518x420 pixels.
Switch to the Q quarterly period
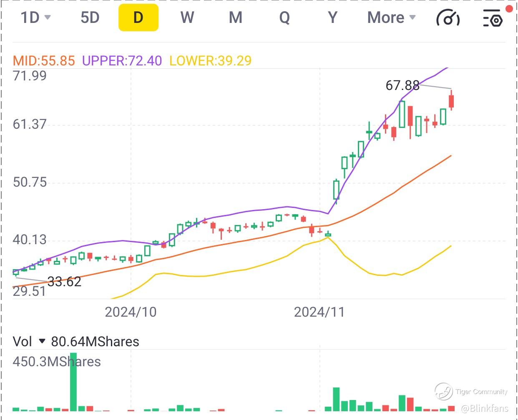click(x=284, y=17)
